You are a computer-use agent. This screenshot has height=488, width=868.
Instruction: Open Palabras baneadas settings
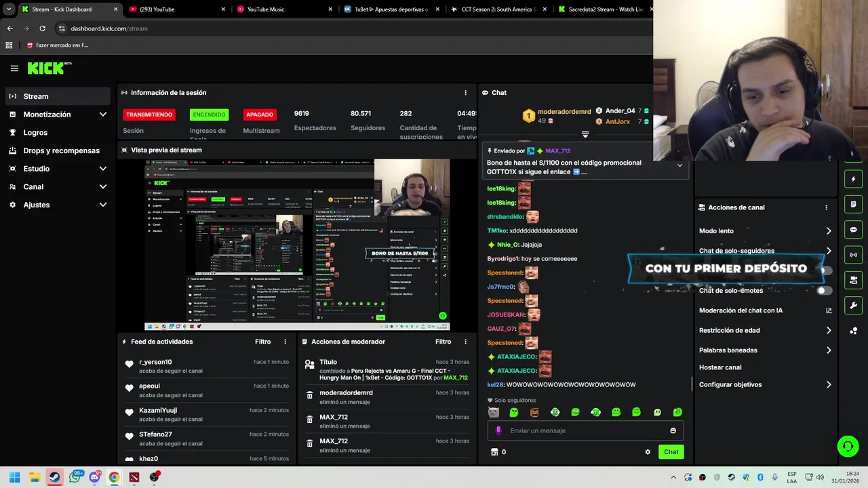click(829, 350)
